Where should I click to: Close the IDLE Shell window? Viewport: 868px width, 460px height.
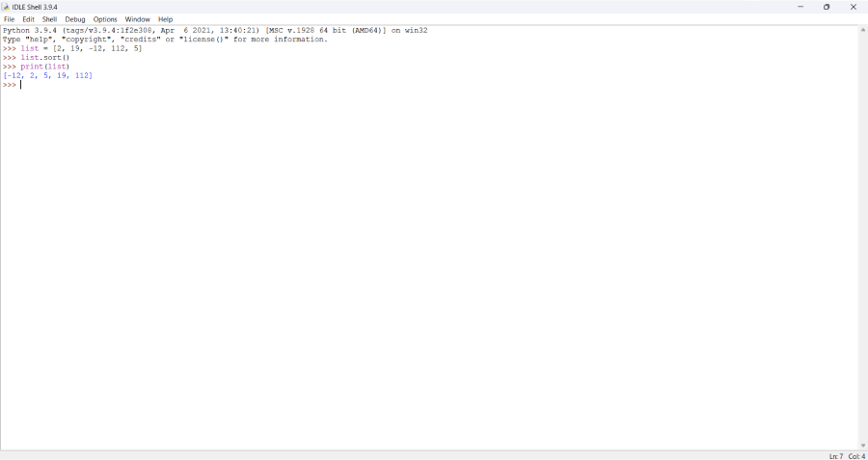854,7
